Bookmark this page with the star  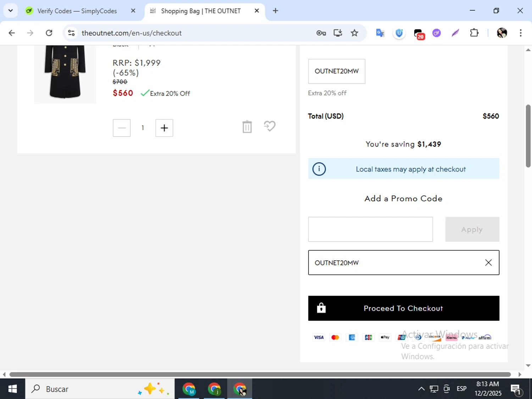[x=354, y=33]
